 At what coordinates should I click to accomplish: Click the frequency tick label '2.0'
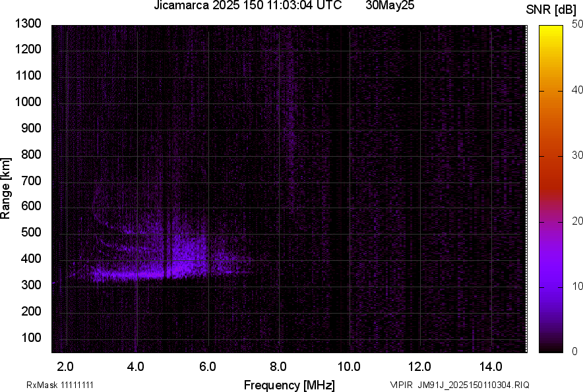[x=65, y=367]
